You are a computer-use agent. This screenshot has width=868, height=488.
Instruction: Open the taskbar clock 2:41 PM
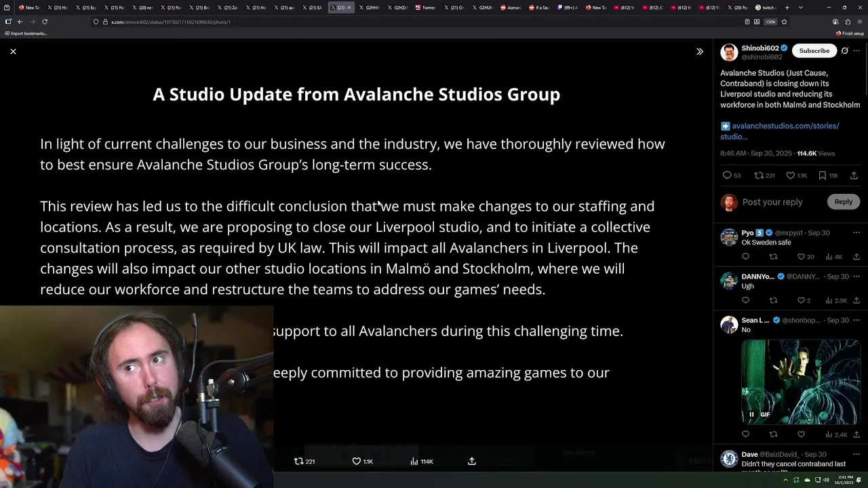click(845, 480)
